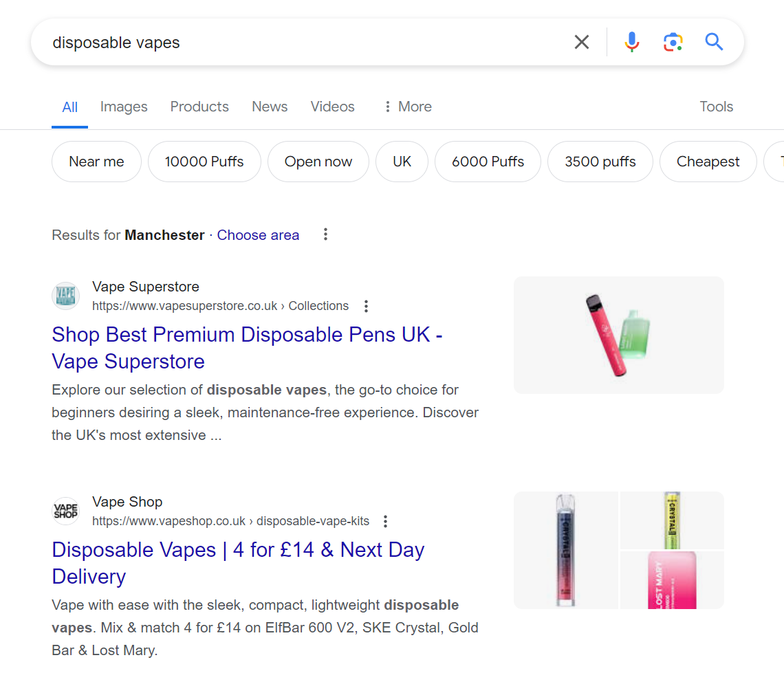Open three-dot menu beside vapesuperstore.co.uk URL

click(x=367, y=306)
